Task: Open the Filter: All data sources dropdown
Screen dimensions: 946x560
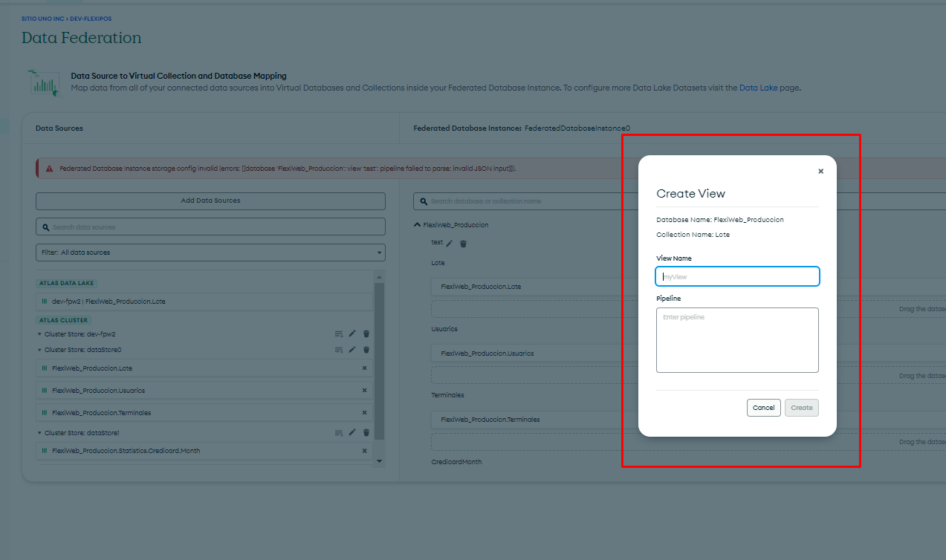Action: 210,253
